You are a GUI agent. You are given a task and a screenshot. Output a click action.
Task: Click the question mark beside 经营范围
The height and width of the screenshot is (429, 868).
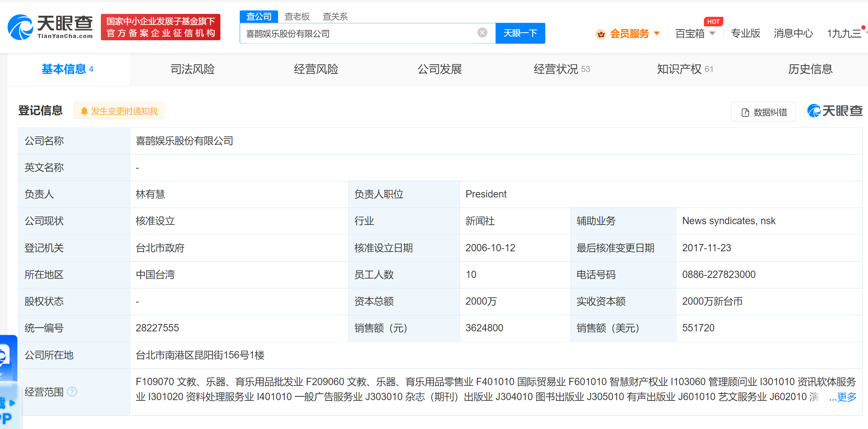[72, 392]
